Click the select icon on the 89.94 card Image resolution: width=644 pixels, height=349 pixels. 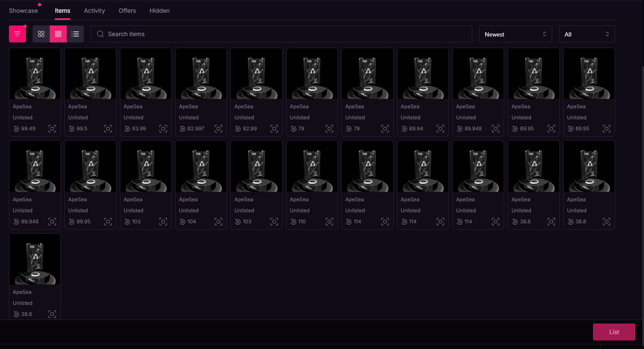(440, 129)
